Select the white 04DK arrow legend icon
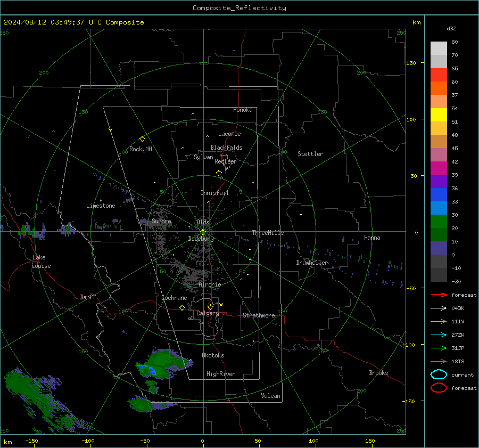Screen dimensions: 479x448 click(439, 308)
